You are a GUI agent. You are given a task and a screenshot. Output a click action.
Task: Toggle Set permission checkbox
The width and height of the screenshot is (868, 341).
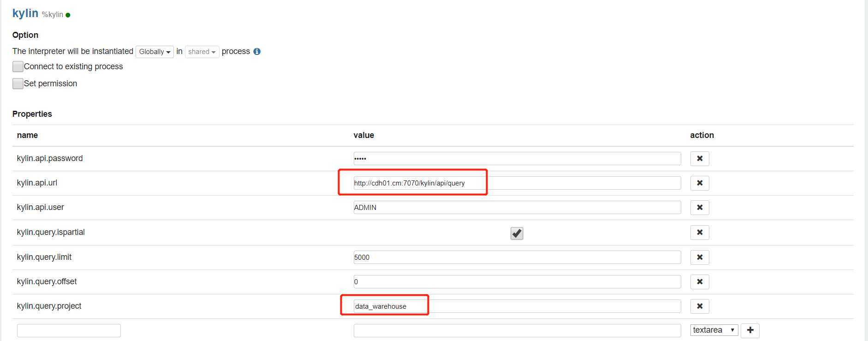(18, 84)
